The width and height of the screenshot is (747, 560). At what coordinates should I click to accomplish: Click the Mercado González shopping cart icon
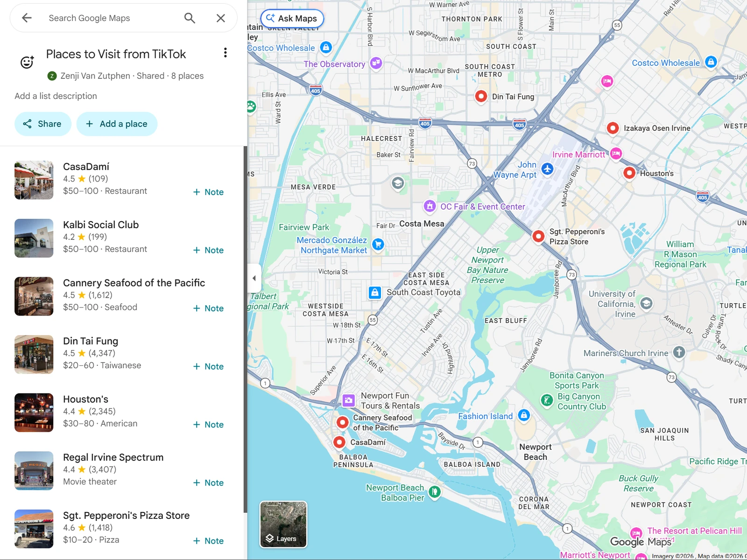(x=378, y=244)
